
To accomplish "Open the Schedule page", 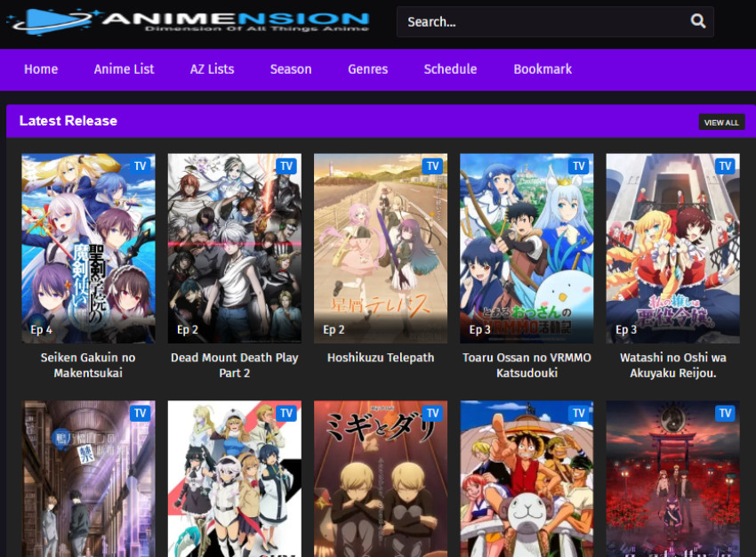I will click(450, 69).
